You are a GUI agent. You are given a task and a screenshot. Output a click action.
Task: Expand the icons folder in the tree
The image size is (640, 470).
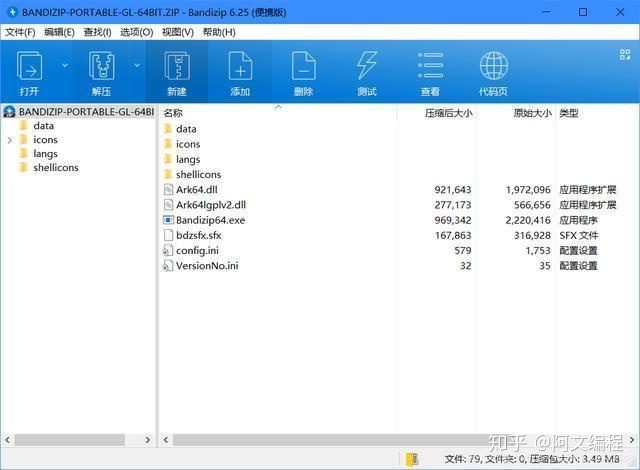pos(10,140)
